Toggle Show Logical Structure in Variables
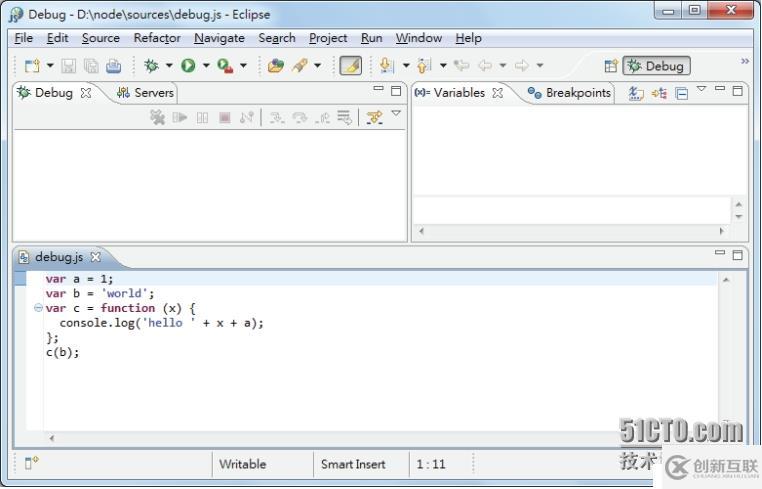 pos(659,93)
